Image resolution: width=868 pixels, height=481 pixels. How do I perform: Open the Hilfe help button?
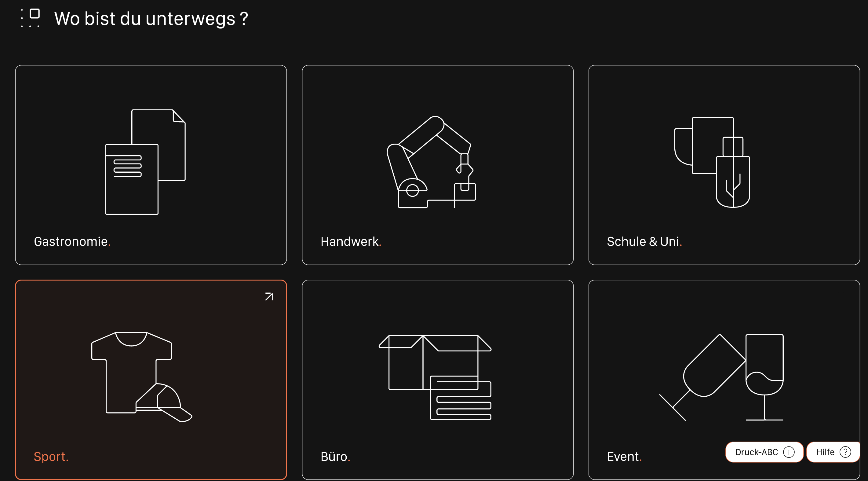833,452
